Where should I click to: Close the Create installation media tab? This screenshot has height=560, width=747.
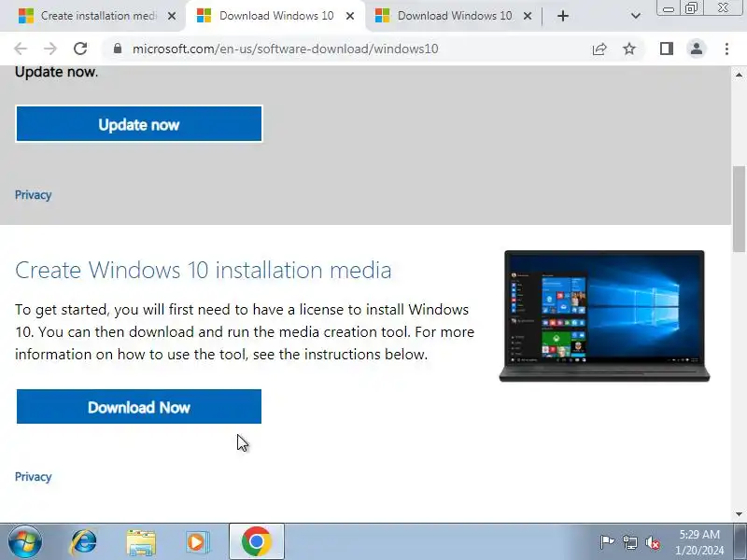point(172,16)
